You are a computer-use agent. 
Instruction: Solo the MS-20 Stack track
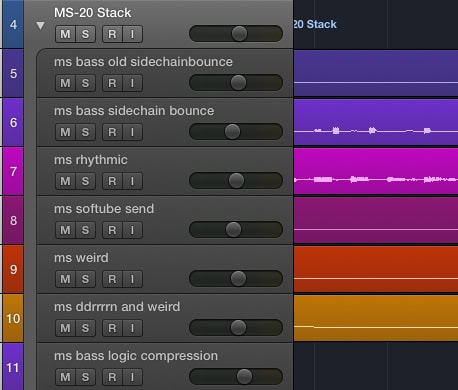click(x=86, y=34)
